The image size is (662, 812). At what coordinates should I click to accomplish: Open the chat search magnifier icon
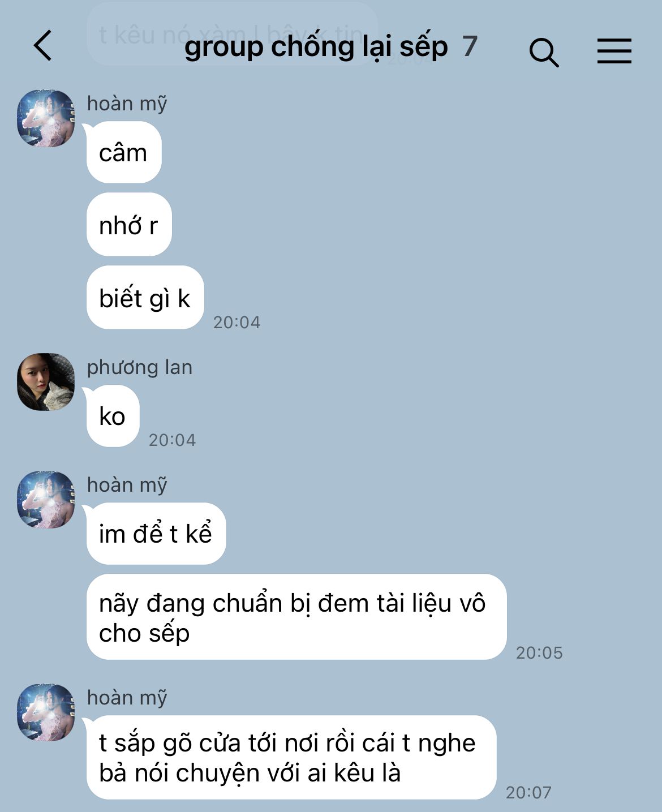(544, 52)
